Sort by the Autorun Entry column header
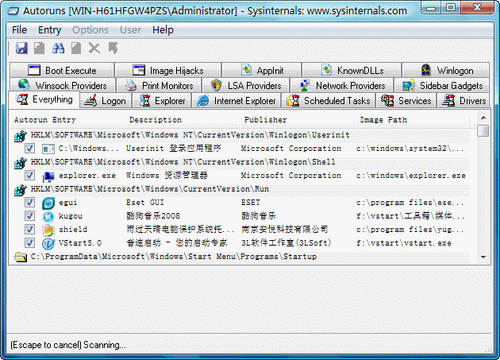Viewport: 500px width, 360px height. click(x=68, y=120)
